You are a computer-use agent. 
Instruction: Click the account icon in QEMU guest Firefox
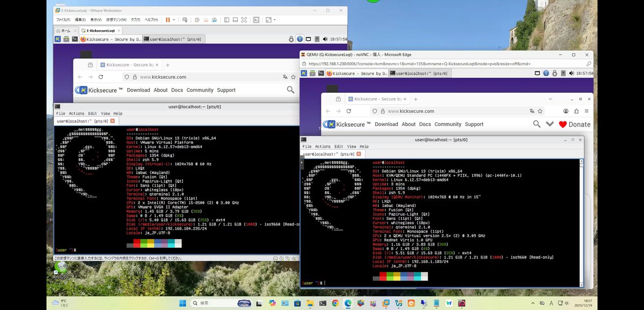click(x=566, y=111)
